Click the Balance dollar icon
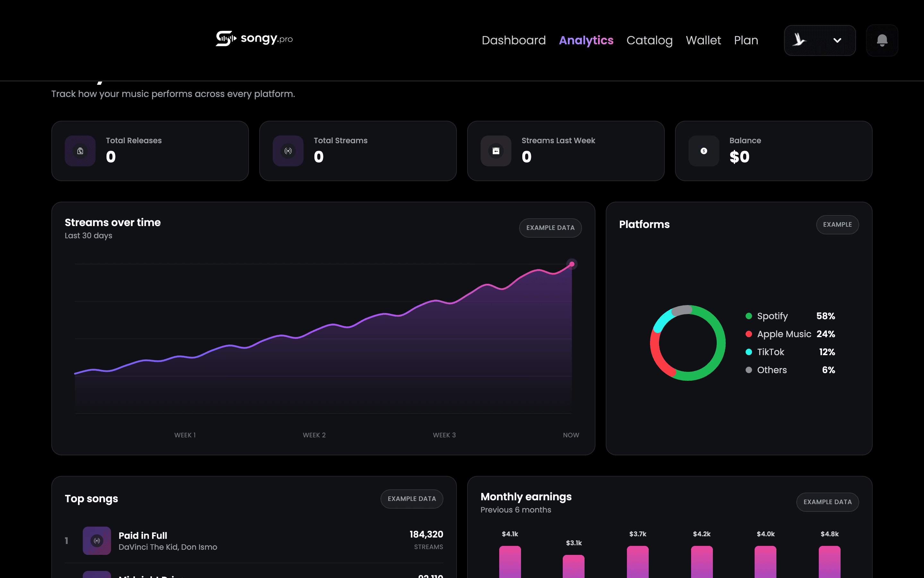Image resolution: width=924 pixels, height=578 pixels. pyautogui.click(x=704, y=151)
